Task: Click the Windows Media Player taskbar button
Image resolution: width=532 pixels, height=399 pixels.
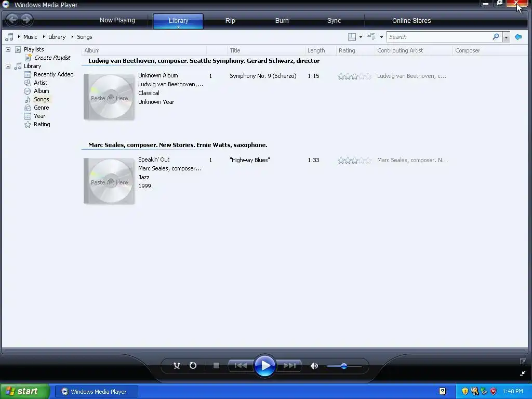Action: tap(96, 392)
